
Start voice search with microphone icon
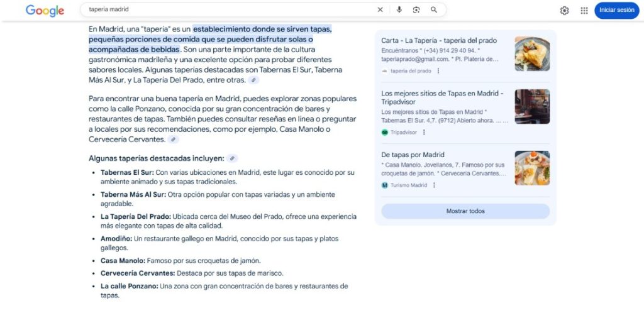(x=399, y=10)
